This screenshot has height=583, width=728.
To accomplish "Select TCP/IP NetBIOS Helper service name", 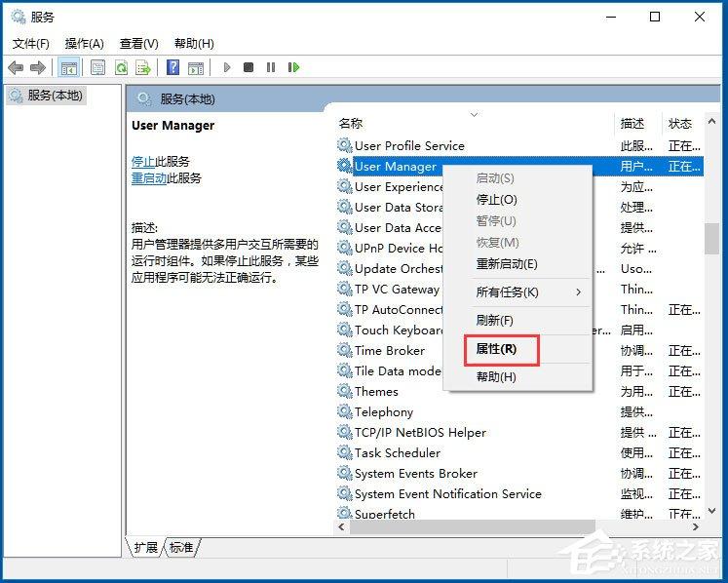I will (x=420, y=432).
